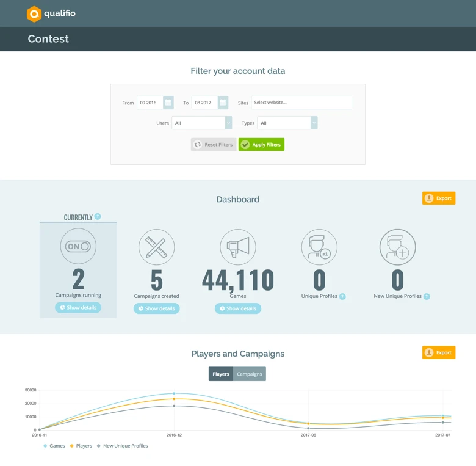Expand the Users dropdown
Screen dimensions: 476x466
click(x=201, y=123)
